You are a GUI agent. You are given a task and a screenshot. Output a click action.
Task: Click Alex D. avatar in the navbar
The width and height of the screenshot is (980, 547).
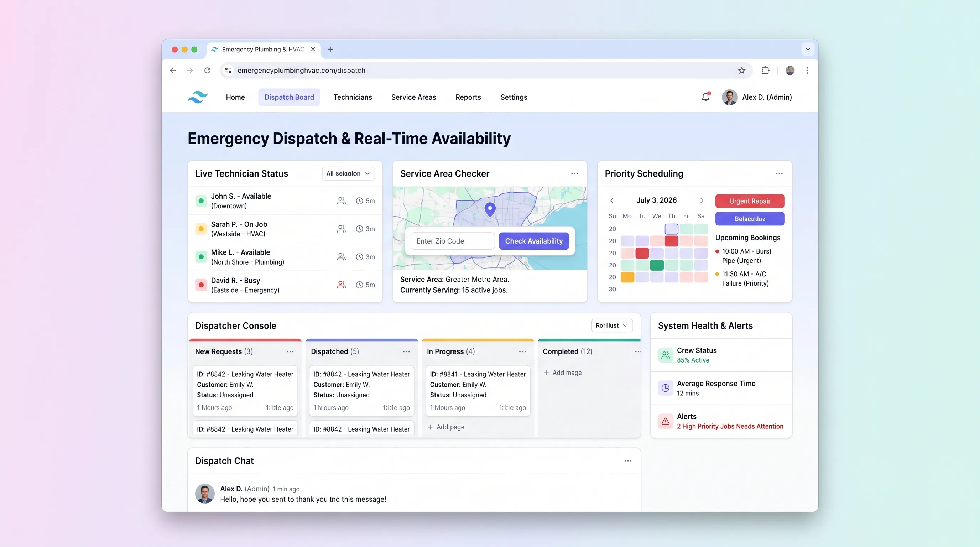click(730, 97)
